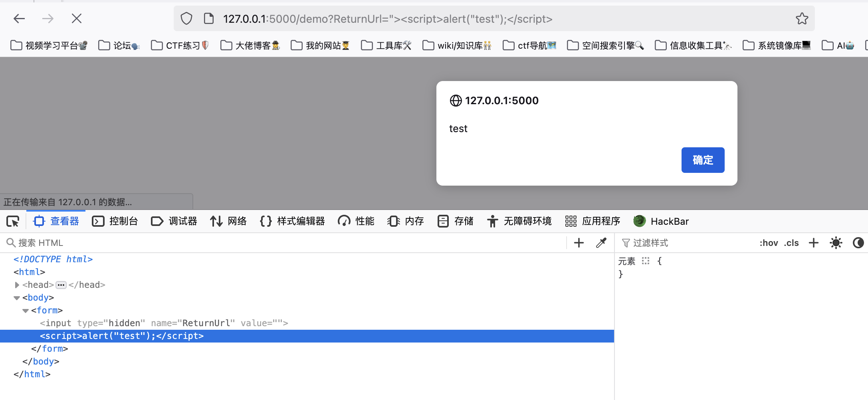Image resolution: width=868 pixels, height=400 pixels.
Task: Collapse the body element node
Action: tap(17, 298)
